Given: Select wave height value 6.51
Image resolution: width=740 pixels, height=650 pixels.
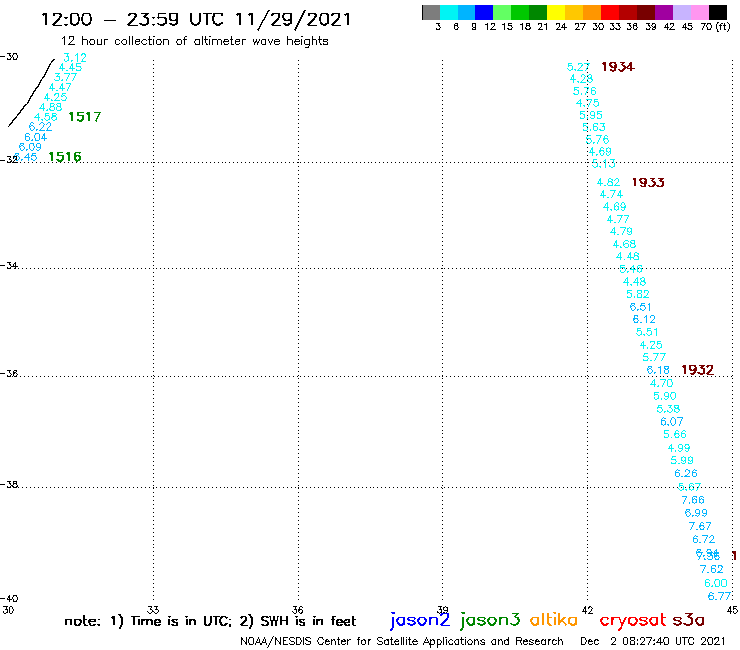Looking at the screenshot, I should click(x=640, y=307).
